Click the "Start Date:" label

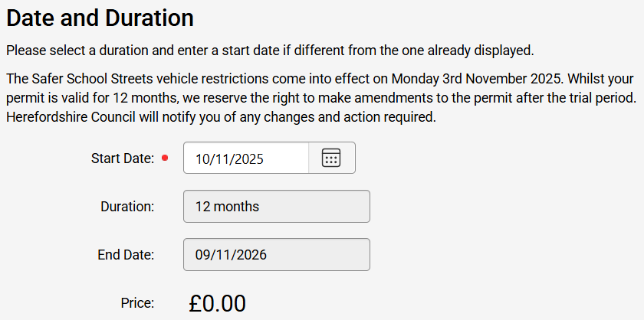point(123,159)
